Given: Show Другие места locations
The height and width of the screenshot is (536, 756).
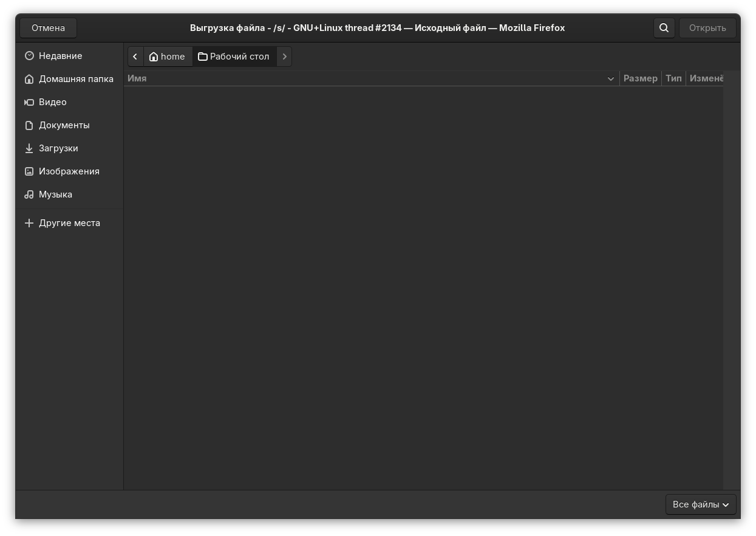Looking at the screenshot, I should pos(69,223).
